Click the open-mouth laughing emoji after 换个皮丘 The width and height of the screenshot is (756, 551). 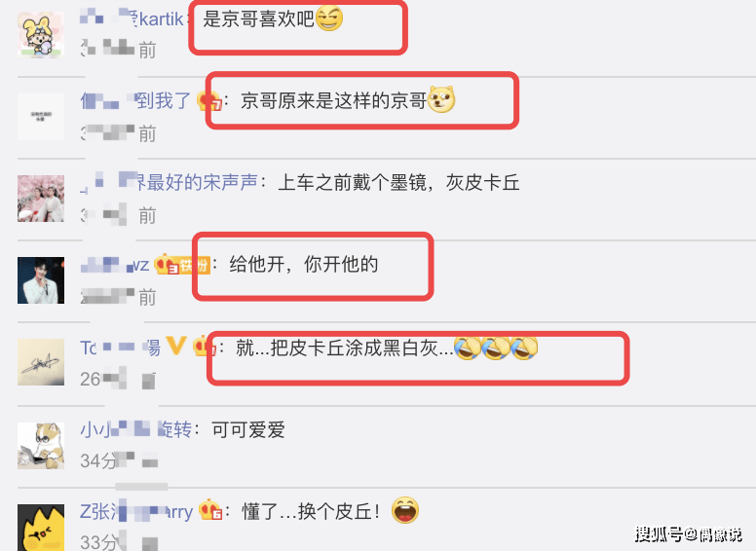click(x=405, y=510)
